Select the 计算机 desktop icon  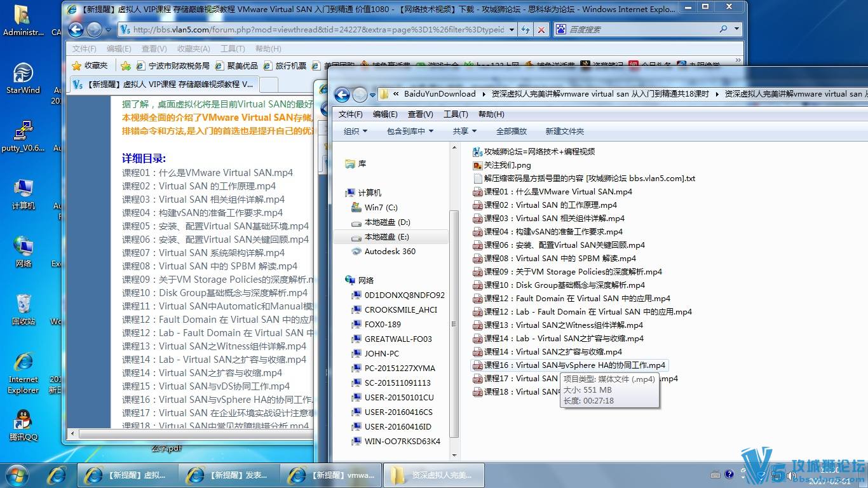pos(23,194)
